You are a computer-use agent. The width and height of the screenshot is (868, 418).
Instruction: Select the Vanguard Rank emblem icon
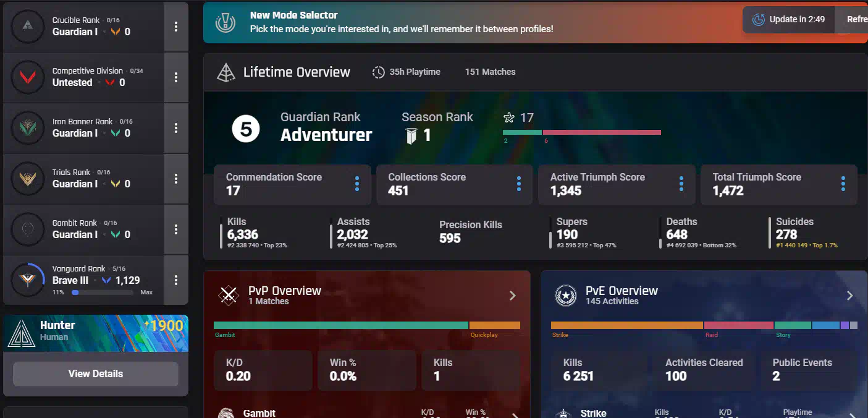[27, 280]
